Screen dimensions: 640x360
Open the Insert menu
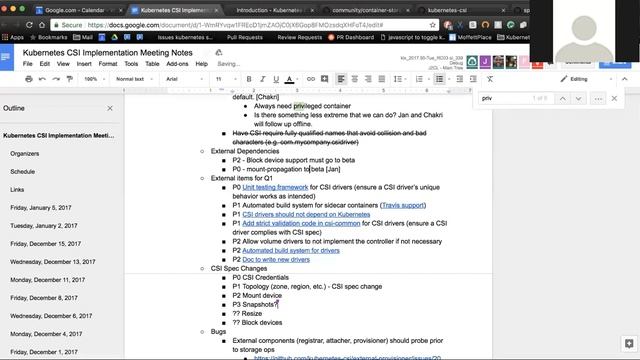click(84, 64)
